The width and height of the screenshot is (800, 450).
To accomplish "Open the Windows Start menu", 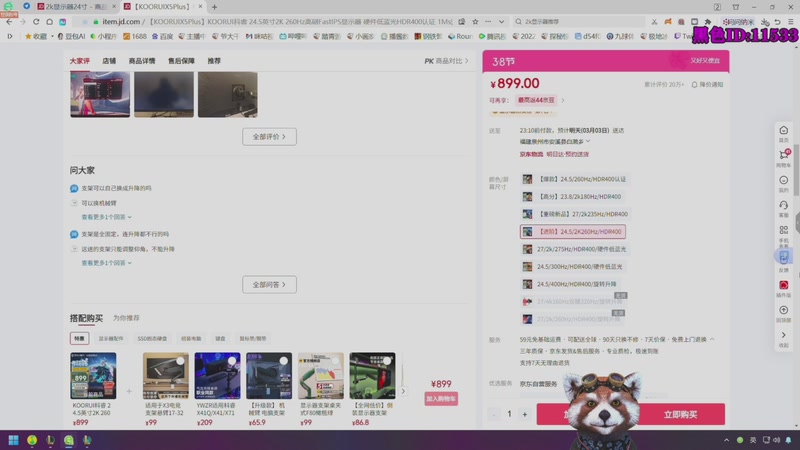I will (13, 440).
